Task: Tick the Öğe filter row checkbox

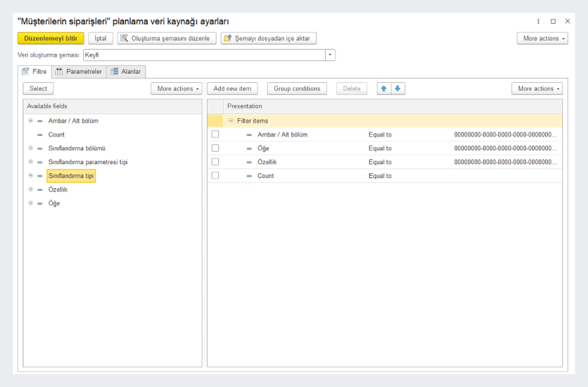Action: click(215, 148)
